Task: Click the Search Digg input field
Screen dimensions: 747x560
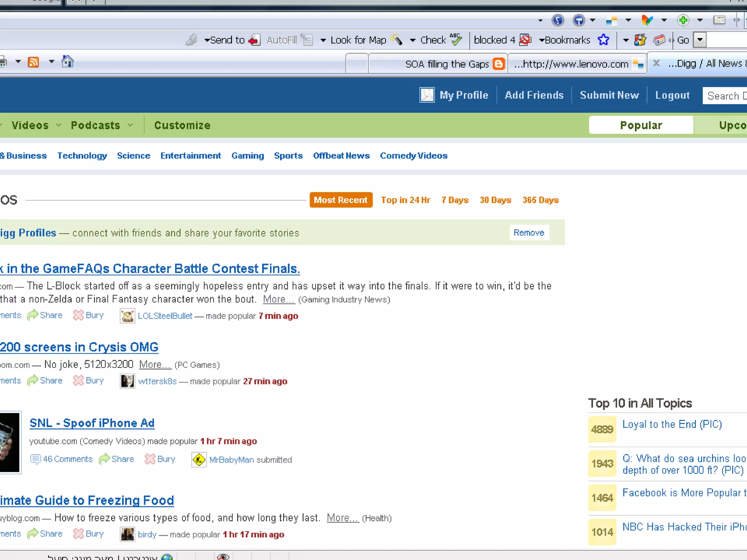Action: (x=724, y=96)
